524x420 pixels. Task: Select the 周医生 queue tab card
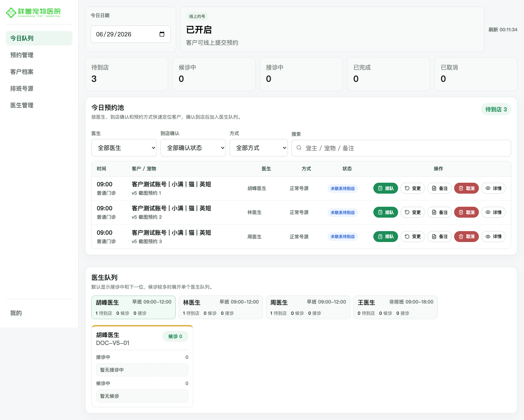tap(308, 307)
